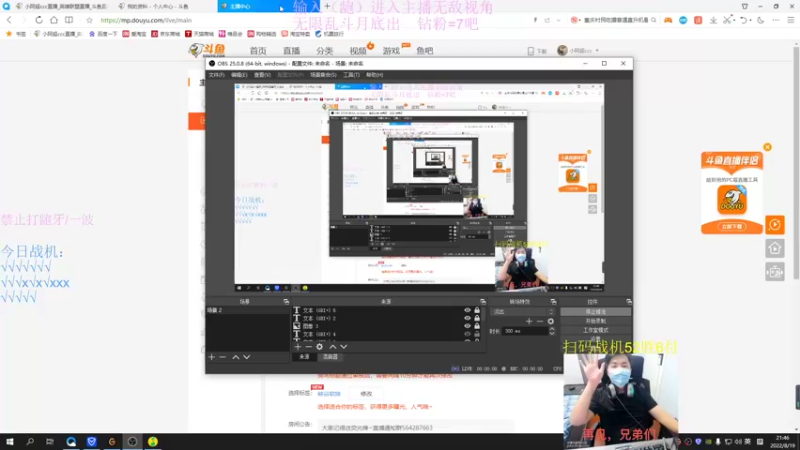Move the selected source down with the down arrow below the OBS sources list
The height and width of the screenshot is (450, 800).
[x=344, y=347]
